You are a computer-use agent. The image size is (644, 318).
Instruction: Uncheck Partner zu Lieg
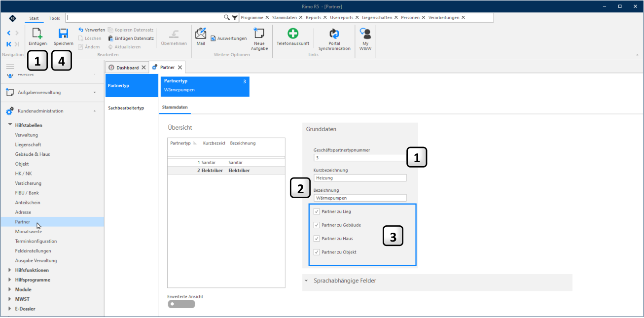click(x=317, y=212)
